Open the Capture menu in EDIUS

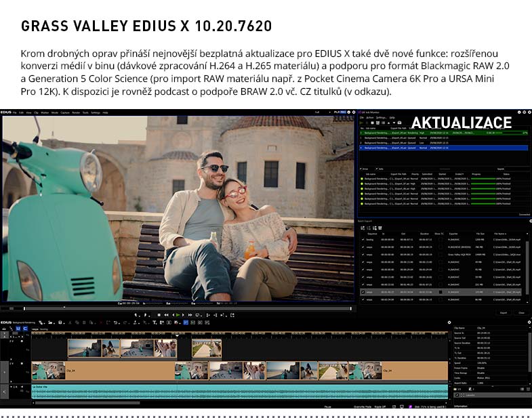[x=65, y=112]
